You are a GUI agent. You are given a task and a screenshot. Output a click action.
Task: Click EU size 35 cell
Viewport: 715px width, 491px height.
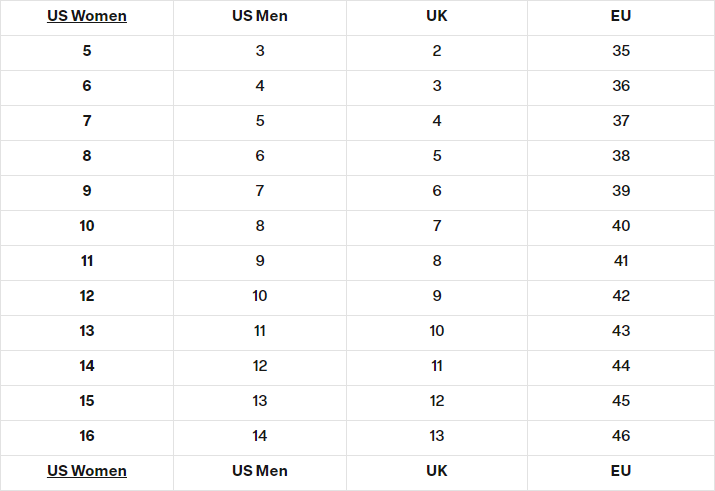[x=621, y=51]
